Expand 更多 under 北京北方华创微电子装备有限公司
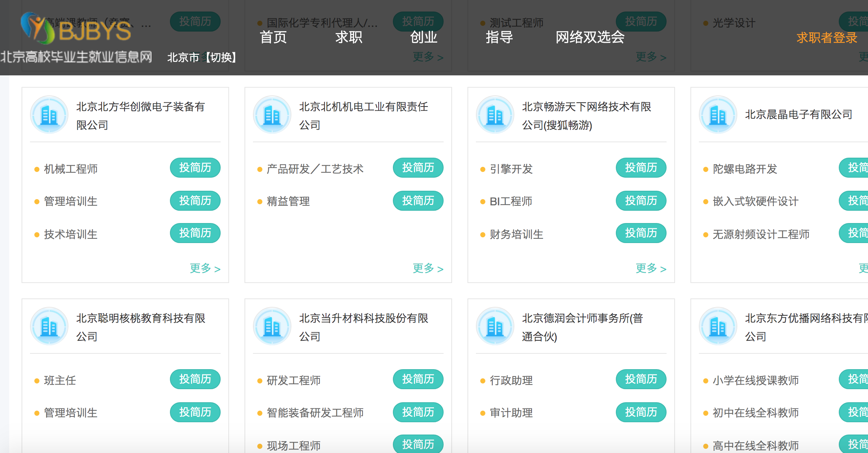Viewport: 868px width, 453px height. [x=205, y=268]
